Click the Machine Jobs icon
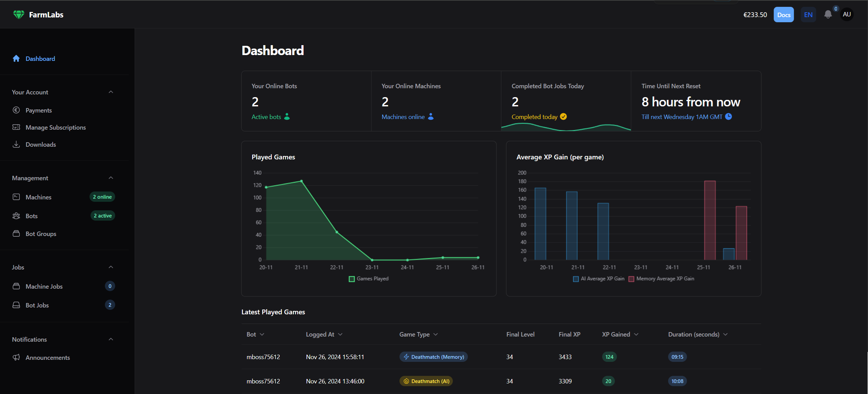 (x=16, y=286)
